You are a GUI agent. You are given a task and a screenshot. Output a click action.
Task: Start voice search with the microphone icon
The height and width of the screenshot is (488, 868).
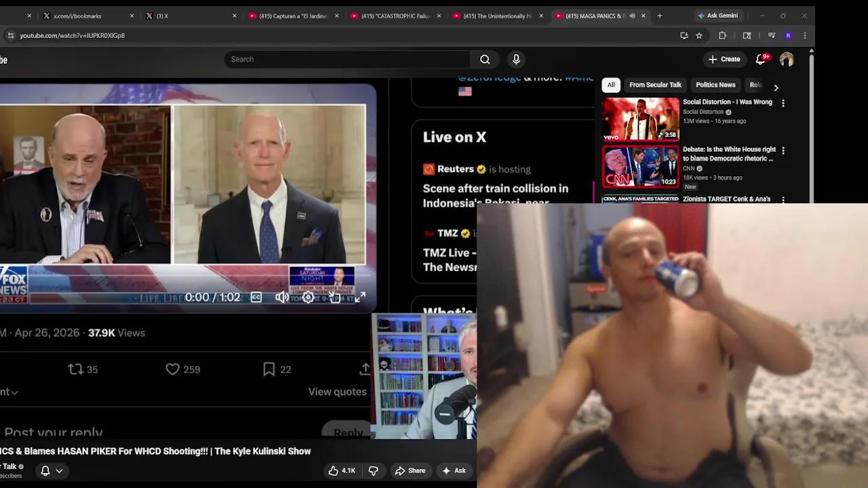click(x=516, y=60)
